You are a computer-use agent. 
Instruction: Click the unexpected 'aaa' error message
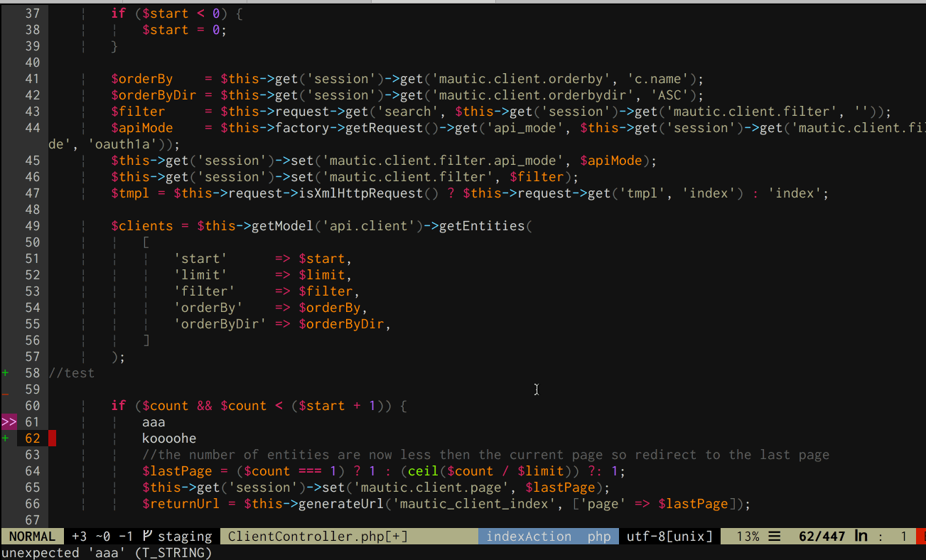(x=107, y=552)
